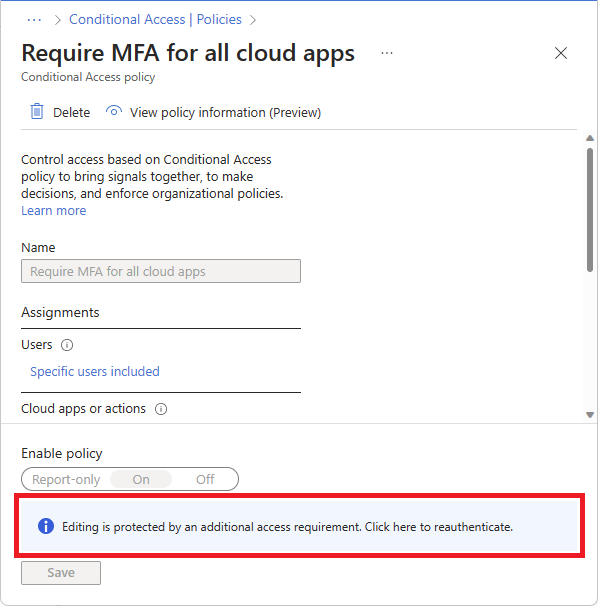Go to the Conditional Access | Policies breadcrumb

click(155, 19)
